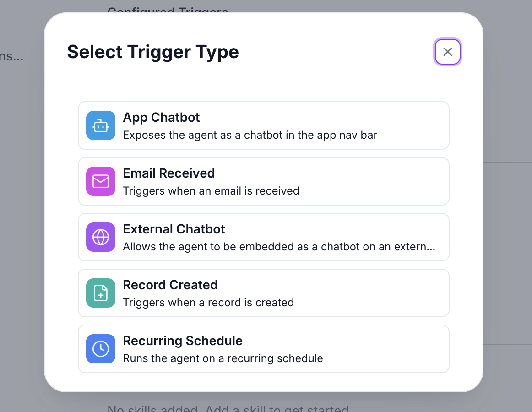Close the Select Trigger Type dialog

[x=447, y=52]
